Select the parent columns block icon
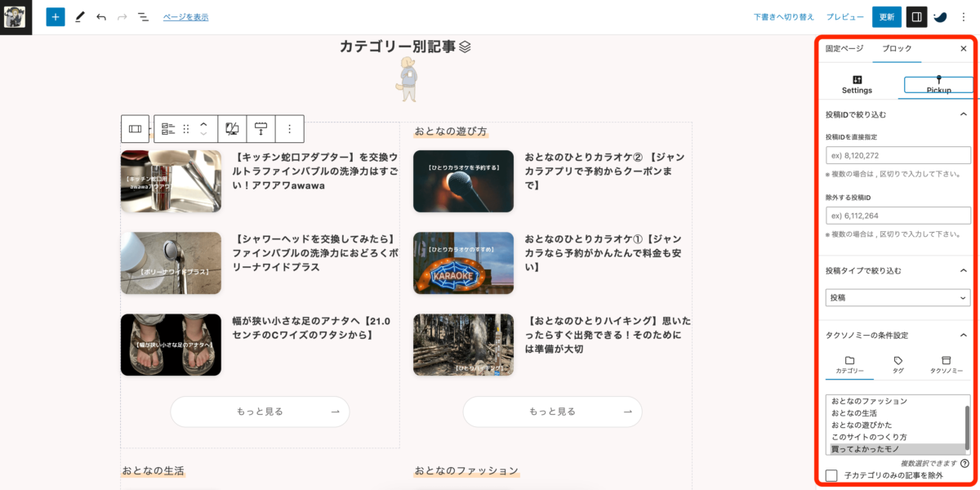 pos(136,129)
